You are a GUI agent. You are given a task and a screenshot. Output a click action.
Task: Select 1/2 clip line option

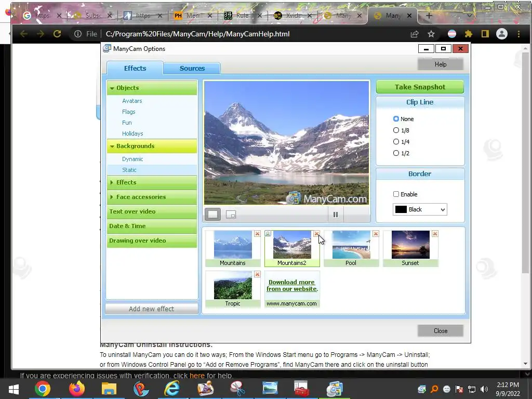click(401, 153)
